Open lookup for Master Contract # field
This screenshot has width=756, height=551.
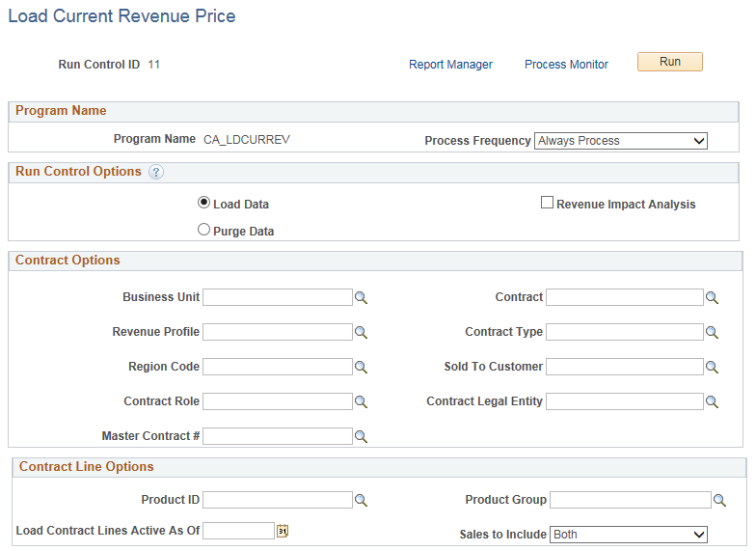[361, 436]
